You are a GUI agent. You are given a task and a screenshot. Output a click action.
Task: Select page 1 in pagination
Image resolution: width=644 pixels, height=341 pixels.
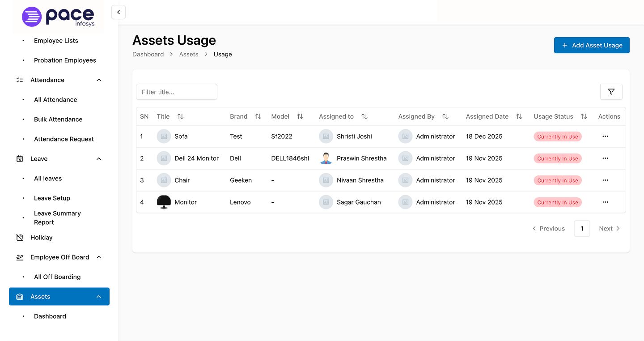tap(582, 229)
